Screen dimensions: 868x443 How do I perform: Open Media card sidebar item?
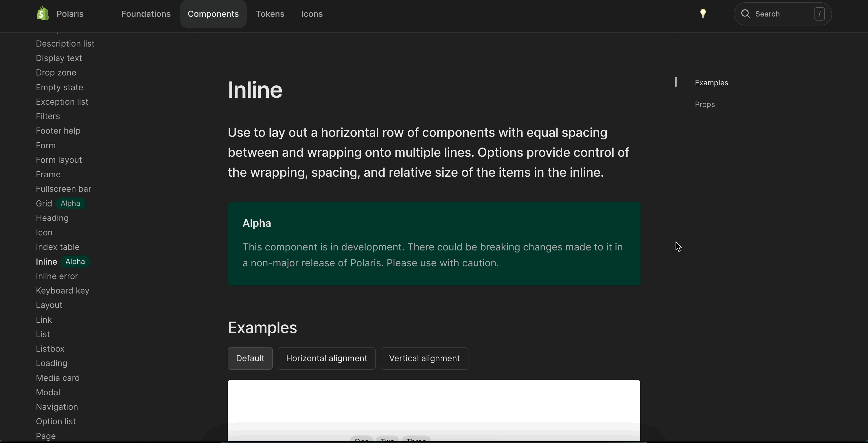click(58, 378)
